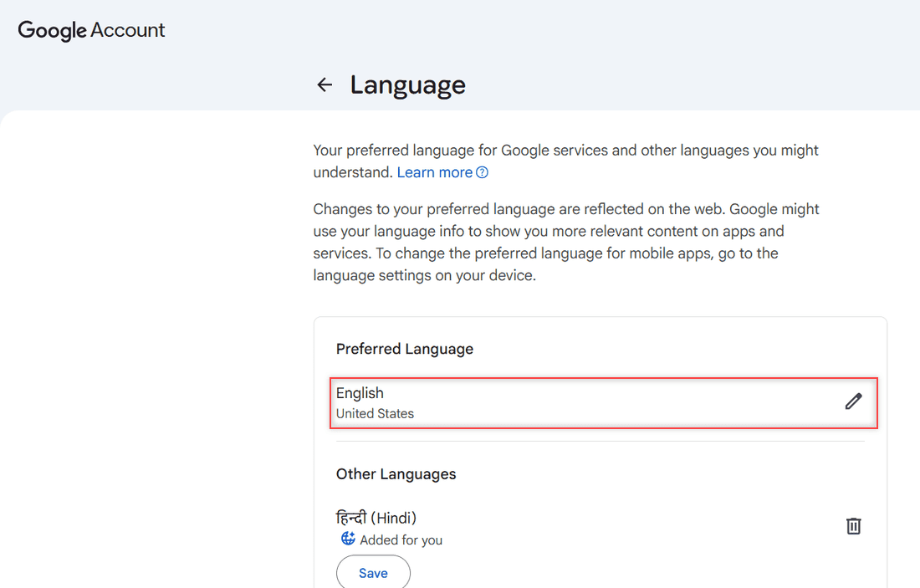The image size is (920, 588).
Task: Click the 'United States' region text
Action: pos(375,414)
